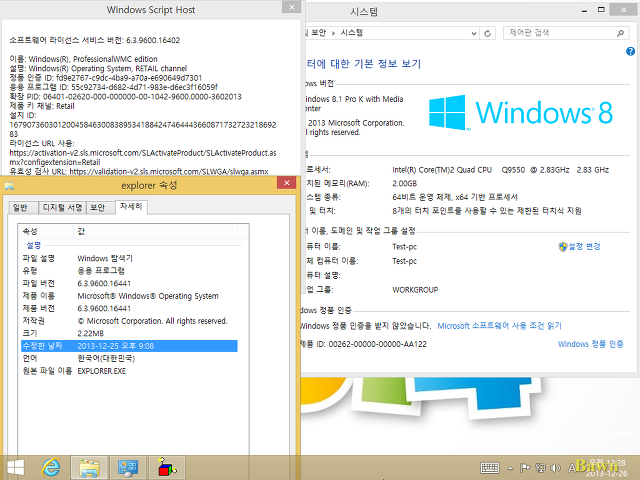
Task: Click the product ID 00262-00000-00000-AA122 text
Action: pyautogui.click(x=378, y=344)
